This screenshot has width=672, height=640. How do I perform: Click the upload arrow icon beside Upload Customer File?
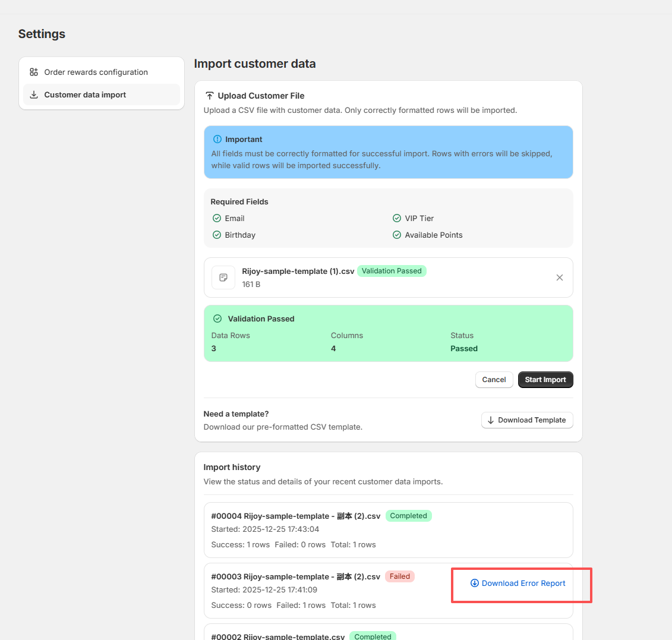[x=209, y=96]
